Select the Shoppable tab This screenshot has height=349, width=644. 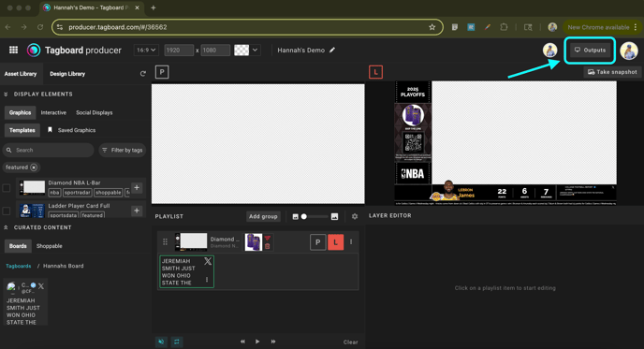point(50,246)
